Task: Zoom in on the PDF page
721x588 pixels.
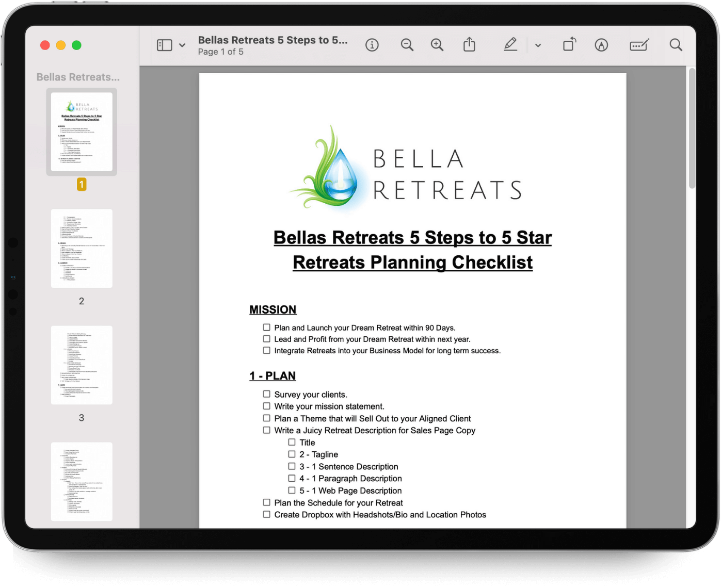Action: click(x=437, y=45)
